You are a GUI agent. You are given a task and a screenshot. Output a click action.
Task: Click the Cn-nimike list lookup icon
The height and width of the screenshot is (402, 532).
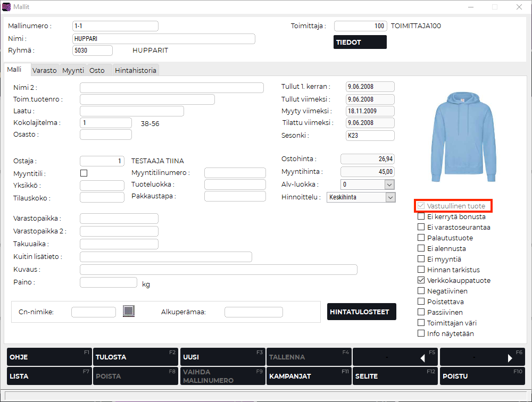pyautogui.click(x=129, y=311)
